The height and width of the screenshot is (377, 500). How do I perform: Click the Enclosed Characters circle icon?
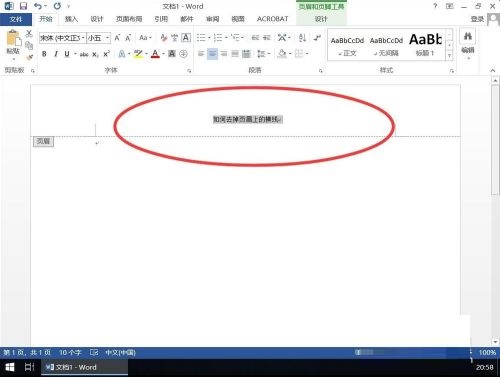(x=183, y=54)
